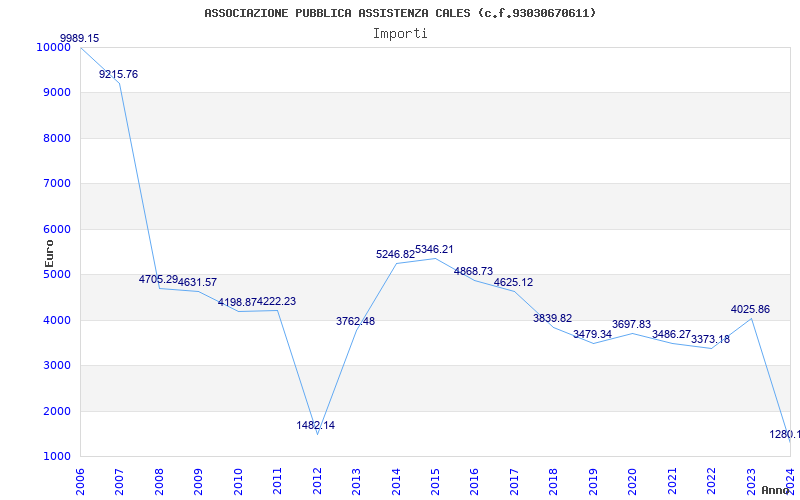Click the 1000 y-axis tick label
Image resolution: width=800 pixels, height=500 pixels.
click(57, 457)
